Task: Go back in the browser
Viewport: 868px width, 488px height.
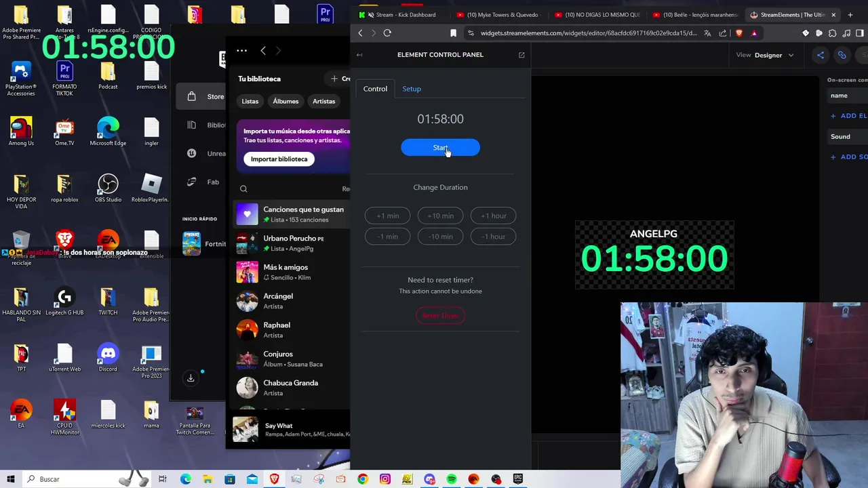Action: 360,33
